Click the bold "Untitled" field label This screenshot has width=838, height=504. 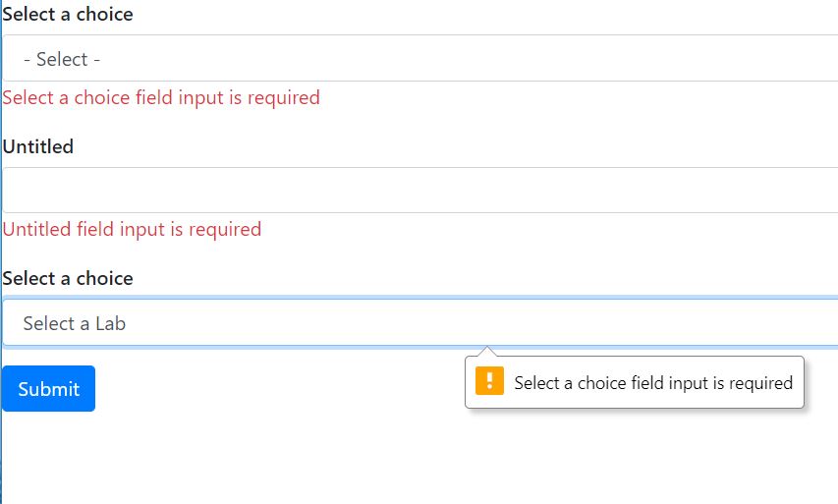38,146
